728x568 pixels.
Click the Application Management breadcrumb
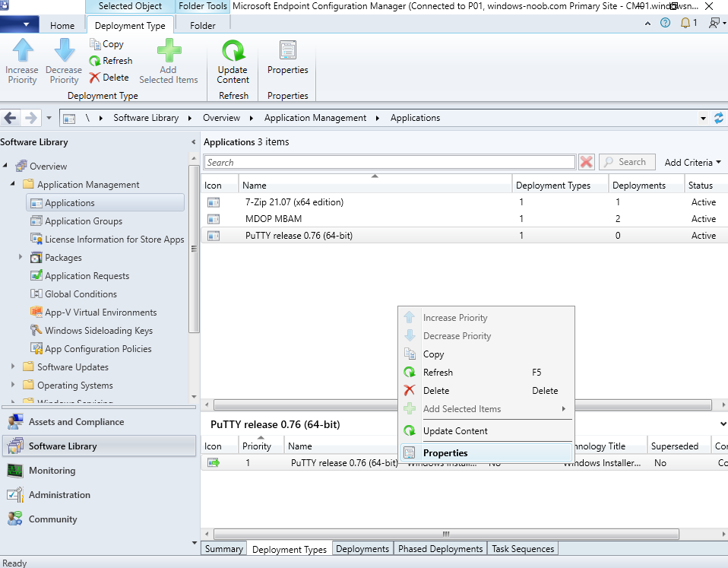point(315,118)
